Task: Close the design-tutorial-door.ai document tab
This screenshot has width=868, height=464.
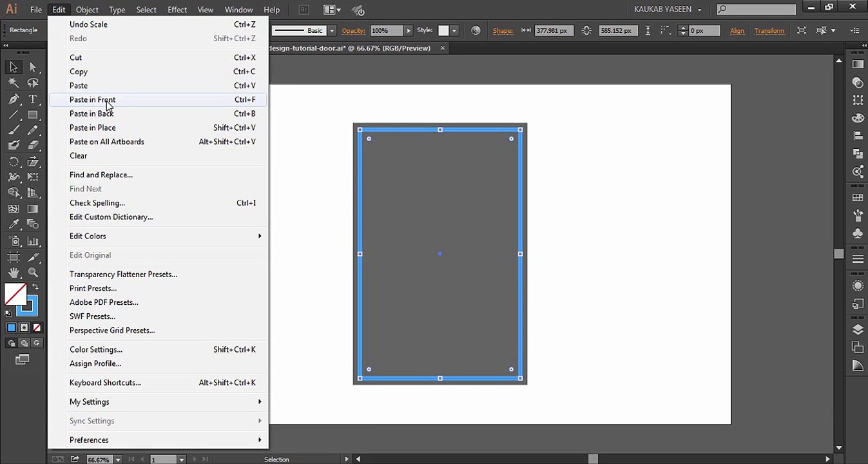Action: pos(443,48)
